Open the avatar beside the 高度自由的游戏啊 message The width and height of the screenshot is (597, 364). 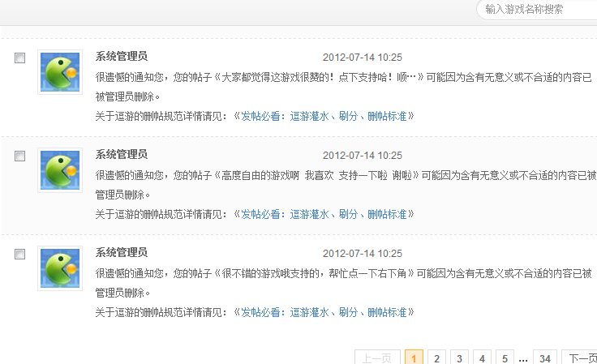[60, 170]
